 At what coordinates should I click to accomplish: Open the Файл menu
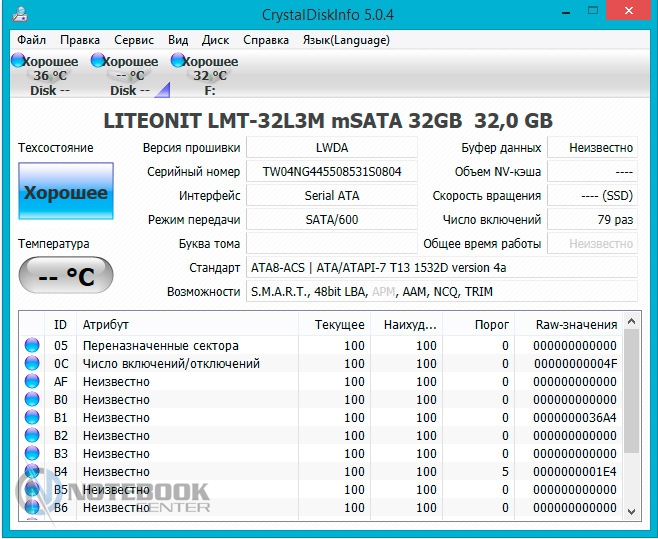click(31, 40)
